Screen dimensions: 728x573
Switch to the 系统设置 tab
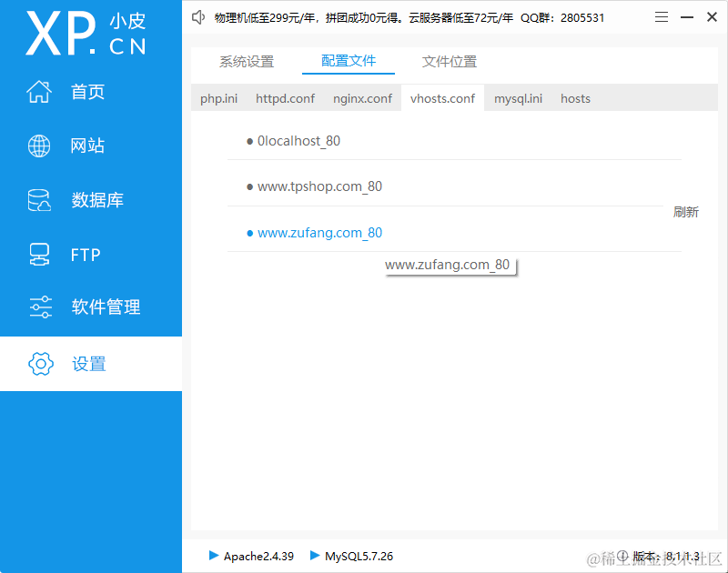pos(248,62)
